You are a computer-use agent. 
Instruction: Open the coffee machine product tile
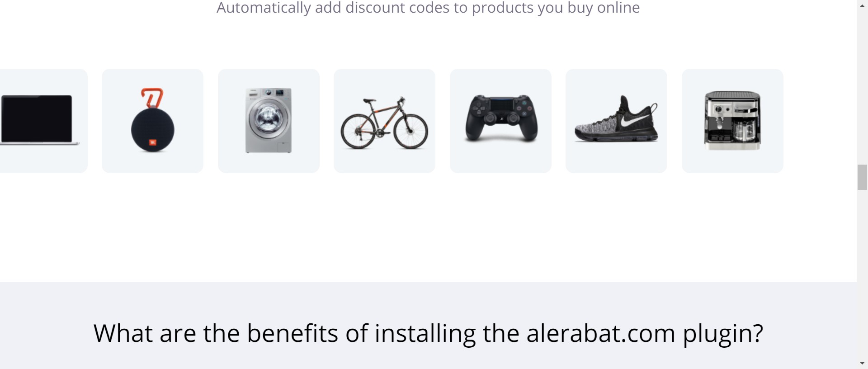[732, 121]
